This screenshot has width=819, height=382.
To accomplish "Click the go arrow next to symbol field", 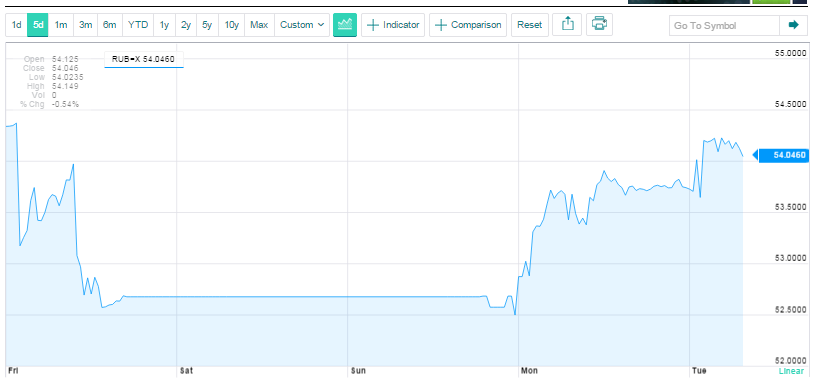I will [793, 25].
